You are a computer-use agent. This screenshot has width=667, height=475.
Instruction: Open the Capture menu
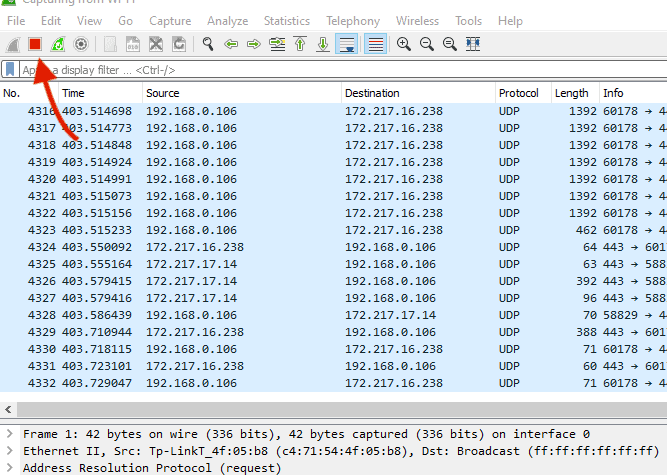pos(170,21)
